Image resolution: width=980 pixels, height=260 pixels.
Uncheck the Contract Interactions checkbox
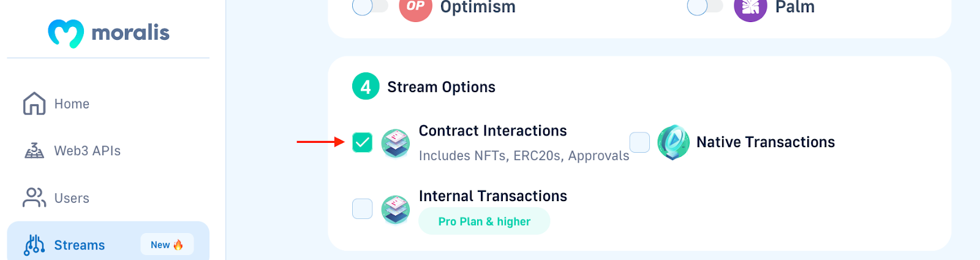[x=363, y=142]
